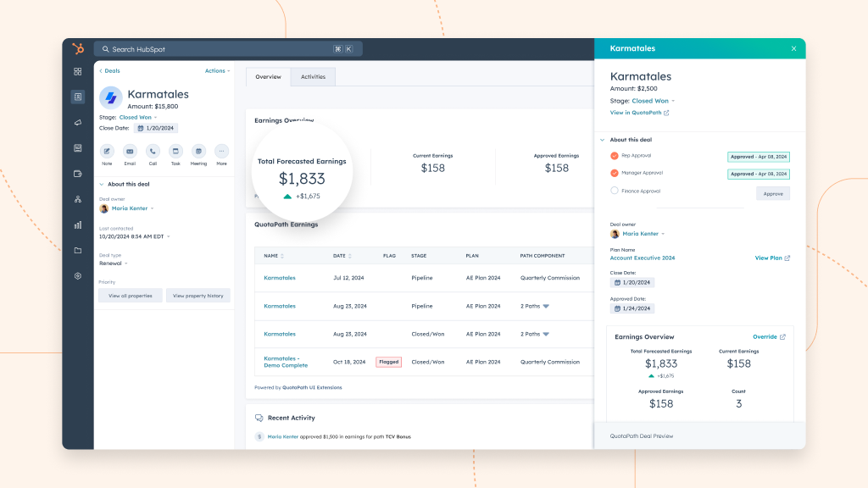
Task: Click the Call phone icon
Action: tap(153, 151)
